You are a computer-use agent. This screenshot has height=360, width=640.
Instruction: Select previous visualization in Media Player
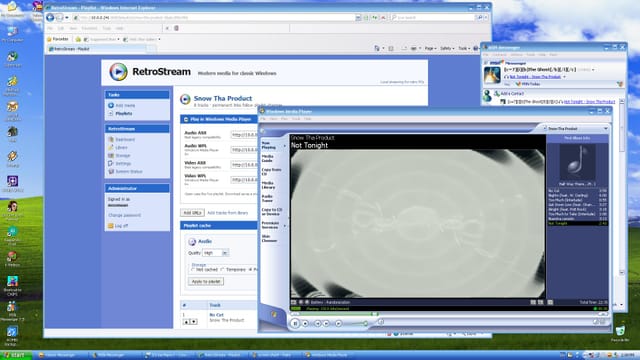(x=300, y=302)
